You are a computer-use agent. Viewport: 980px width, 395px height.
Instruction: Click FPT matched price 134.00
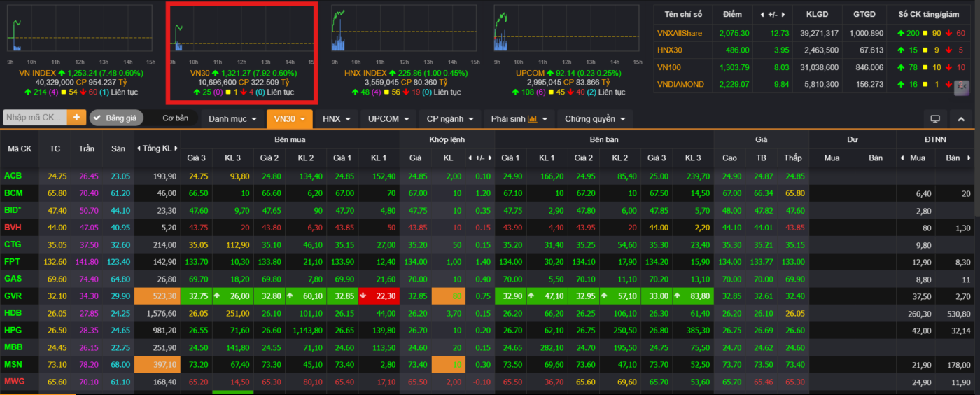[x=417, y=261]
